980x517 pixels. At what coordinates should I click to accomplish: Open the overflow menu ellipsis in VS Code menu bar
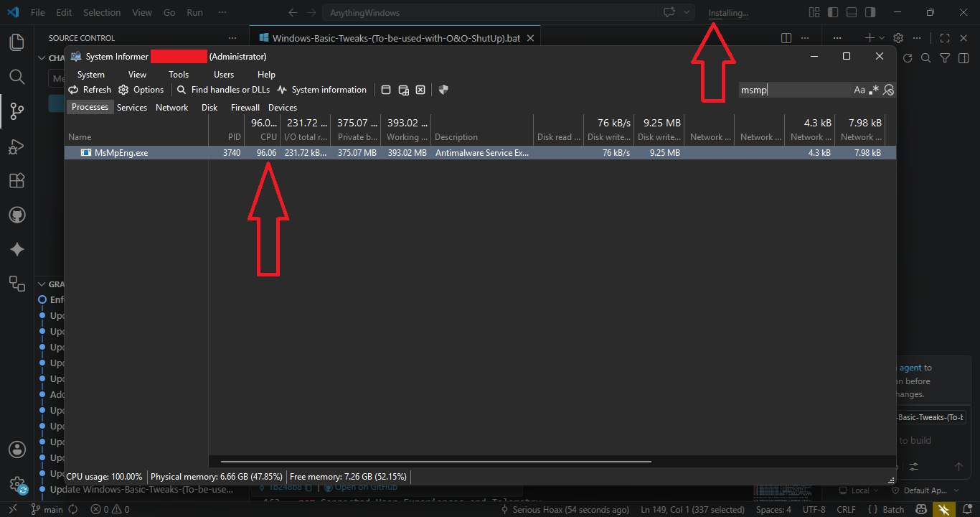click(x=222, y=12)
